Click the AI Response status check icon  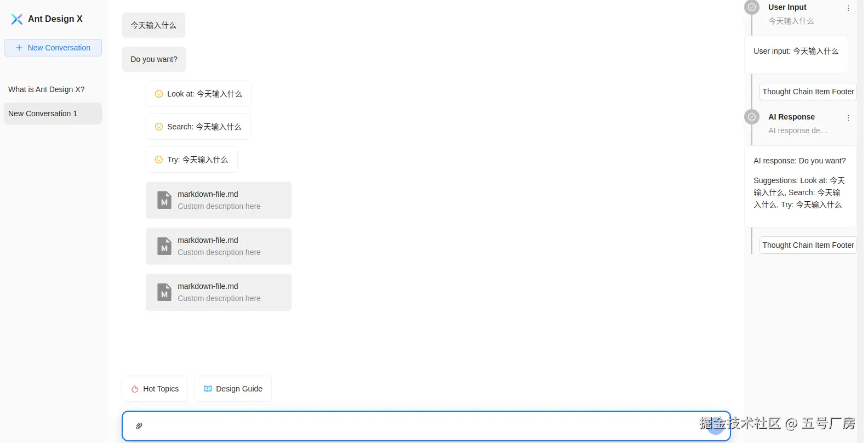tap(752, 117)
